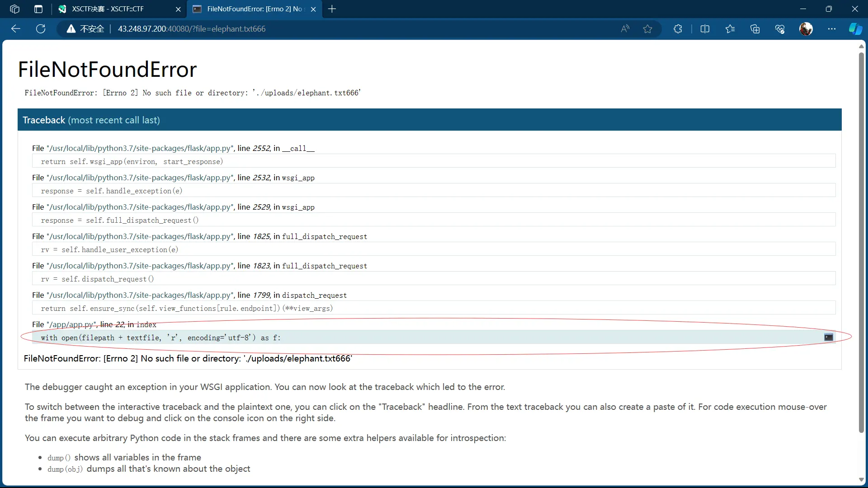This screenshot has width=868, height=488.
Task: Toggle the Traceback headline to plaintext
Action: (44, 120)
